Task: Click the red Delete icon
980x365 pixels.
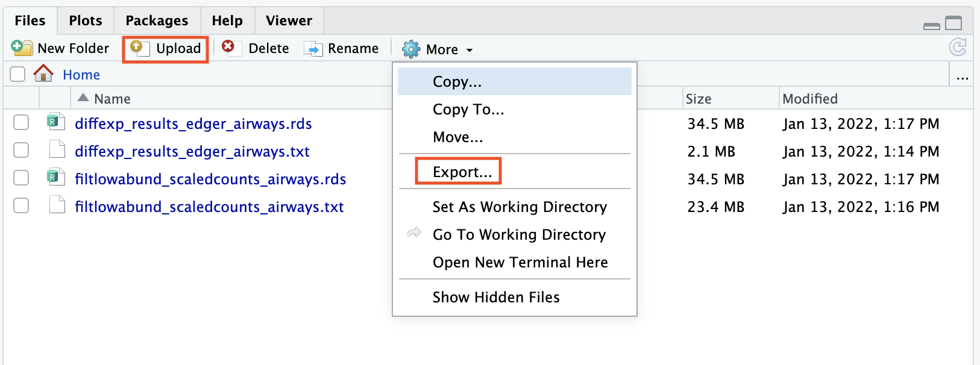Action: pos(228,47)
